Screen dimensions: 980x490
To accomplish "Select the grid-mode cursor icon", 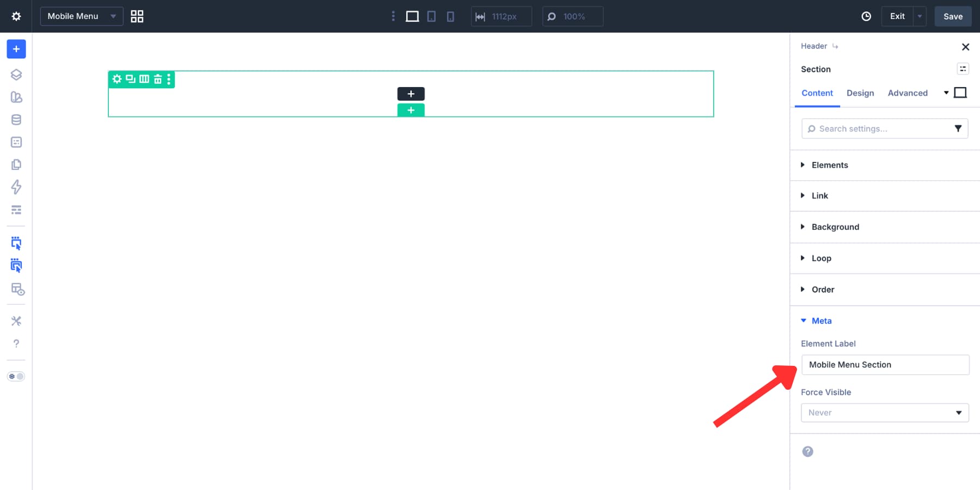I will click(x=16, y=266).
